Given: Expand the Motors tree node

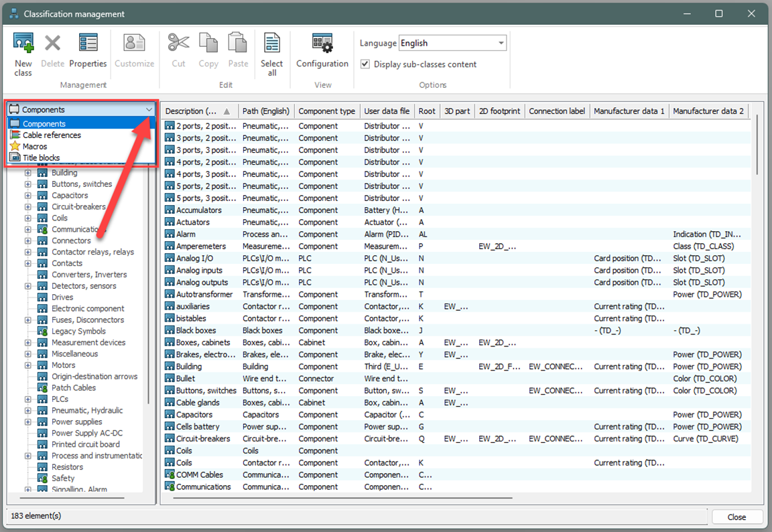Looking at the screenshot, I should pos(27,365).
